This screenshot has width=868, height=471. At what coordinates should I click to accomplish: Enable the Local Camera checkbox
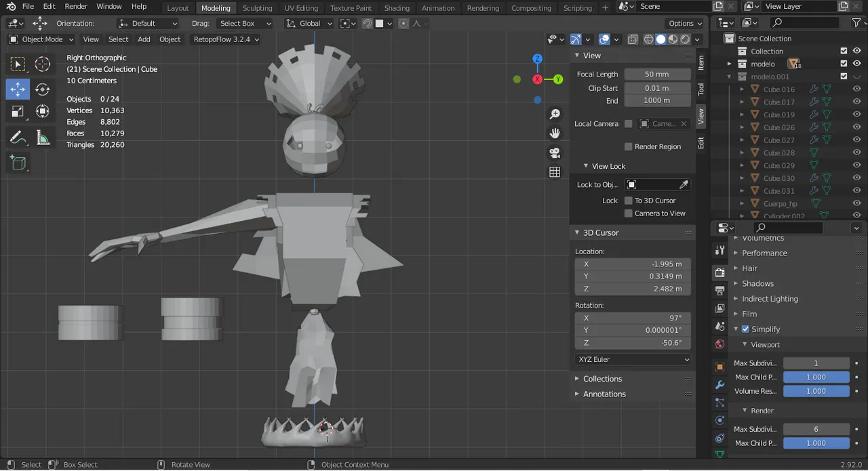click(x=629, y=124)
